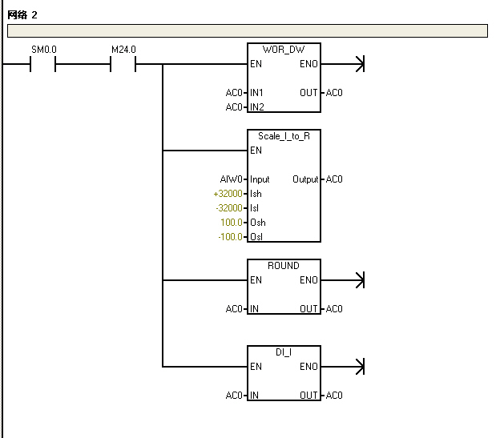Click the AC0 Output operand of Scale_I_to_R
504x438 pixels.
(x=334, y=179)
